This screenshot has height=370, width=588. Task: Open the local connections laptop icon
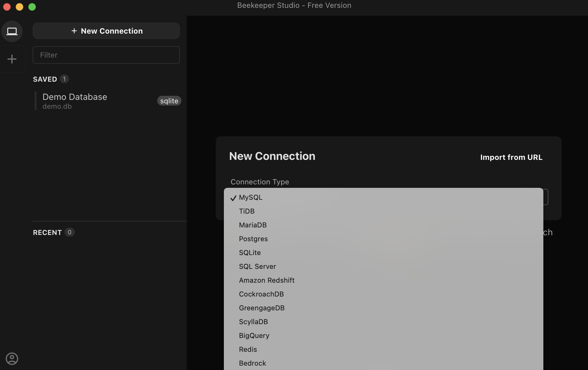pos(12,31)
